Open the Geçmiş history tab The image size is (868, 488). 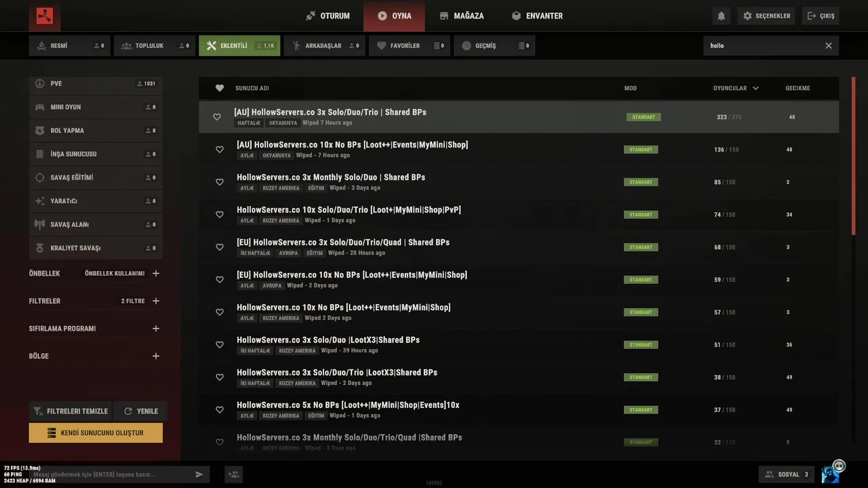pos(494,45)
